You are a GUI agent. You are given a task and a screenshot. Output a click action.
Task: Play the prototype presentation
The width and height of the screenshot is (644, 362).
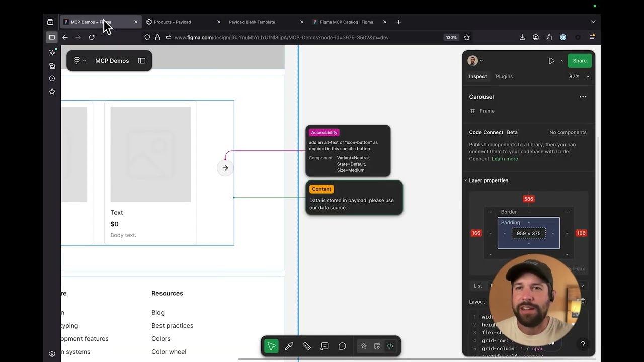click(551, 61)
